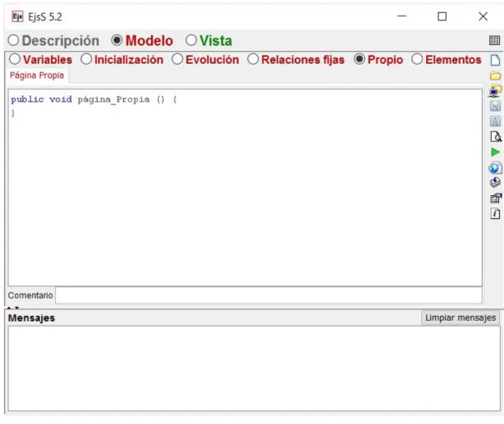Open the information help icon
This screenshot has height=424, width=504.
495,213
